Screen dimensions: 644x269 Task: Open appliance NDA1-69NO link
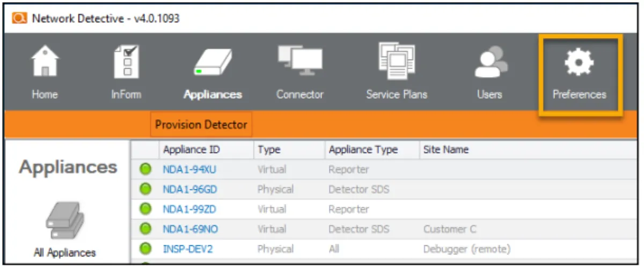tap(191, 229)
